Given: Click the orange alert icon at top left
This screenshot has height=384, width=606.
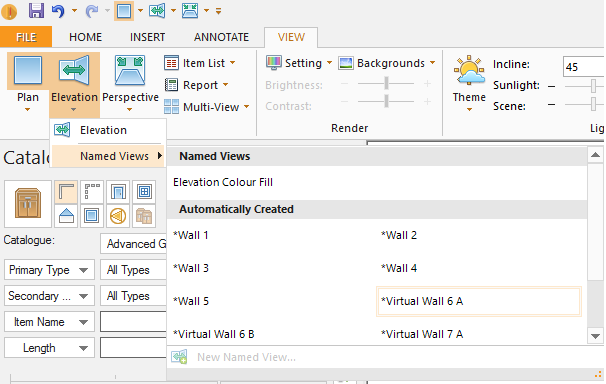Looking at the screenshot, I should point(9,12).
